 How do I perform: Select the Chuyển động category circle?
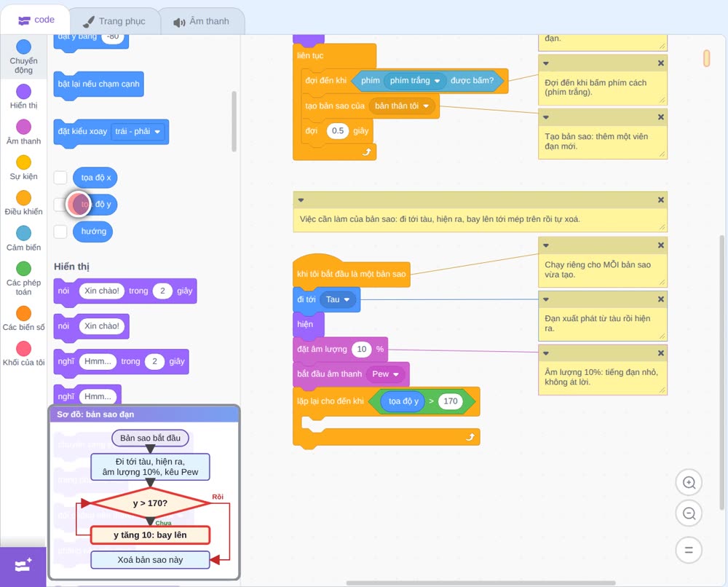(x=24, y=47)
